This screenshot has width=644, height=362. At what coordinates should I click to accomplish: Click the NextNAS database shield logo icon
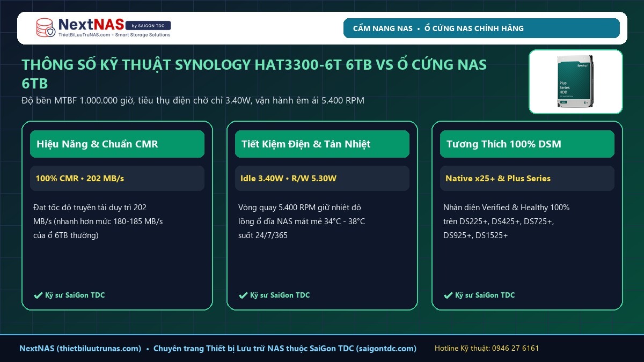[x=45, y=28]
